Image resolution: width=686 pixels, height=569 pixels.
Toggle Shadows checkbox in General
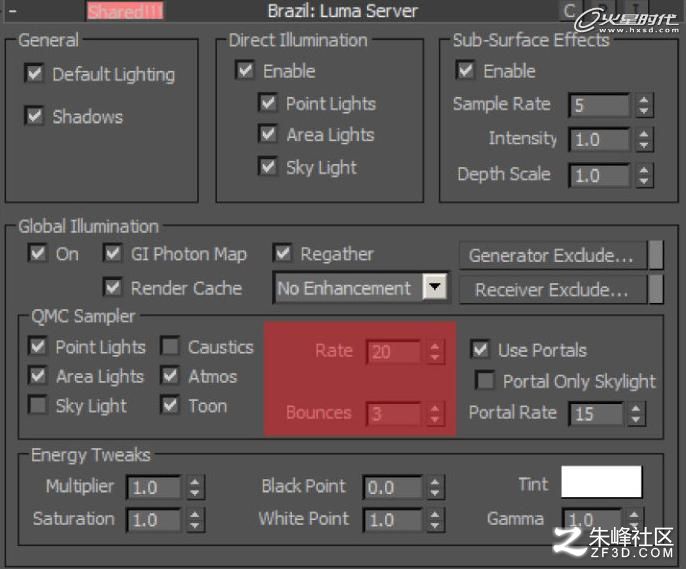(x=34, y=116)
